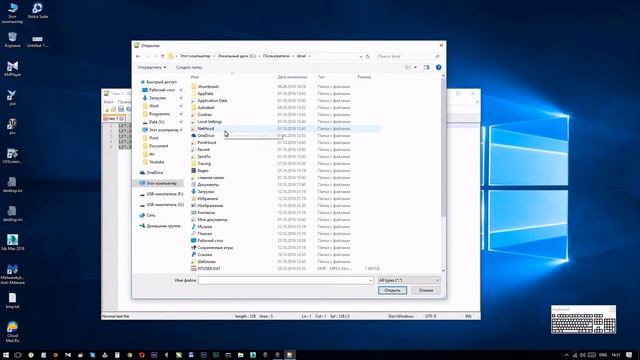Select Рабочий стол in quick access

point(159,90)
